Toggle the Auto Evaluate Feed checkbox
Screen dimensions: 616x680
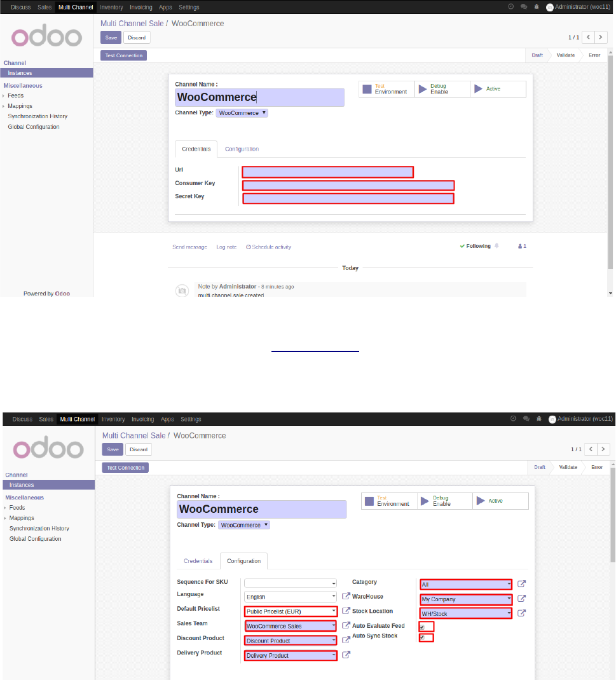click(422, 627)
